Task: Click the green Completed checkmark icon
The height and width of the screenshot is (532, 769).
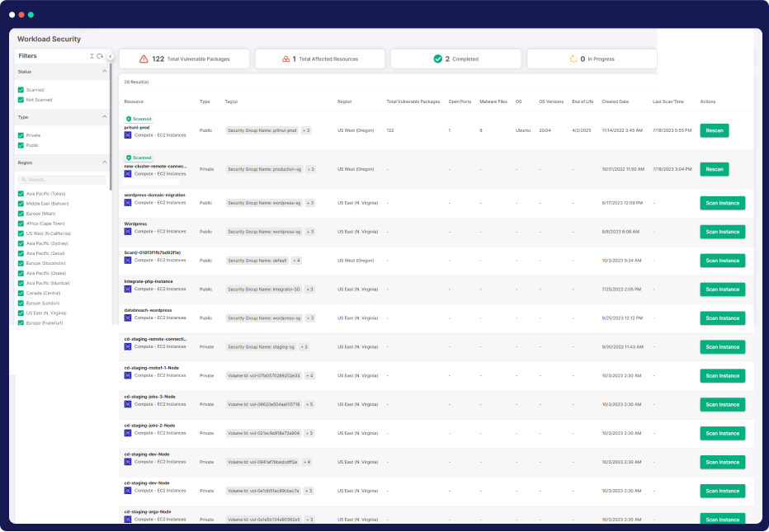Action: point(437,59)
